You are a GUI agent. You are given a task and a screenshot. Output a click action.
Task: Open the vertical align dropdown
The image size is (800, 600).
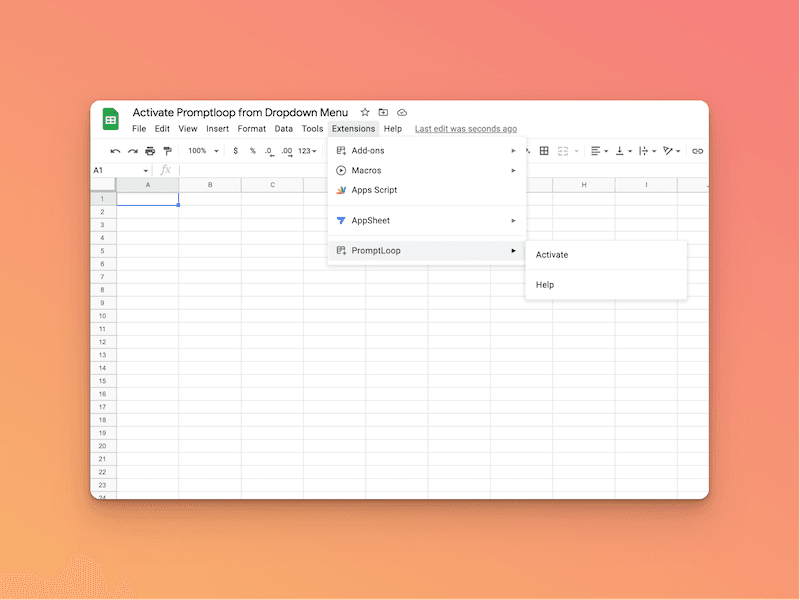pyautogui.click(x=623, y=151)
